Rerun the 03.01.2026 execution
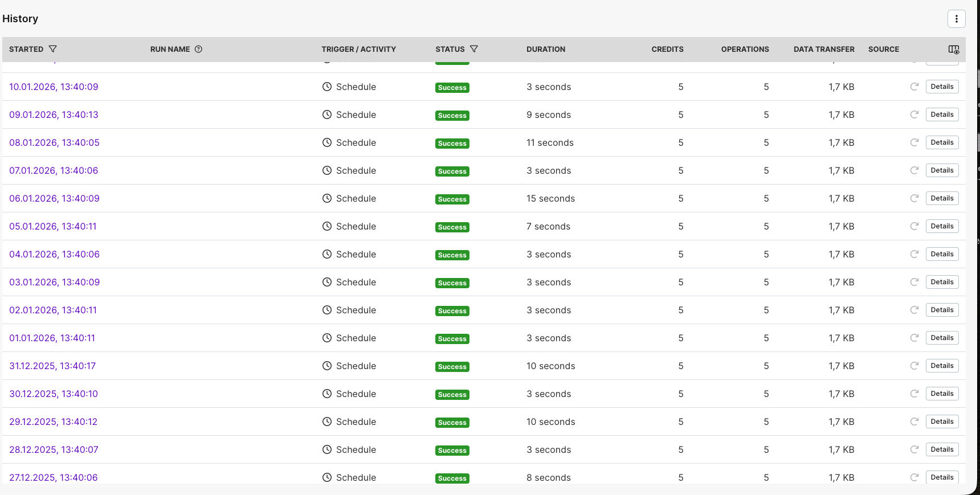Screen dimensions: 980x495 click(x=914, y=282)
